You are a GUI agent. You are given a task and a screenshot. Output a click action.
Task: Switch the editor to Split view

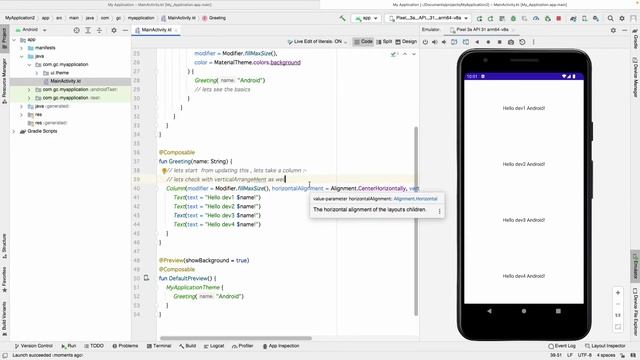pyautogui.click(x=384, y=42)
